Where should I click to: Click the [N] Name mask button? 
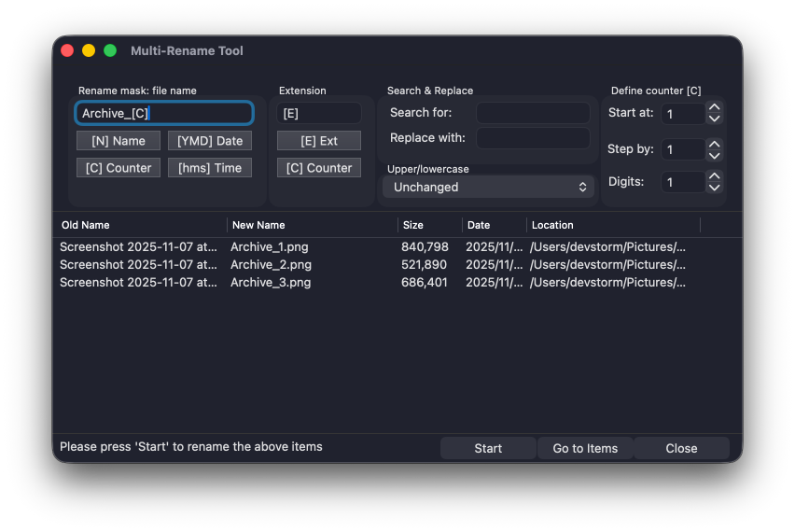tap(119, 141)
